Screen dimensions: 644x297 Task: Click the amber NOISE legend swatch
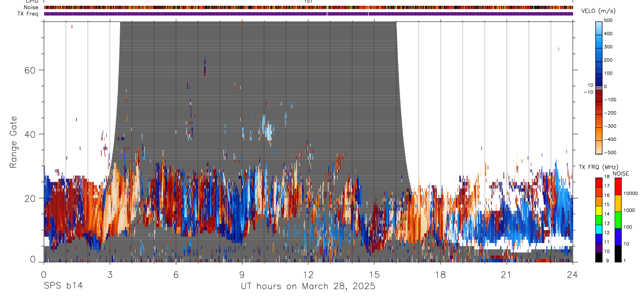(618, 203)
